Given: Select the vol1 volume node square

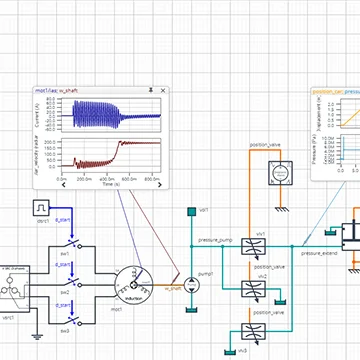Looking at the screenshot, I should (x=191, y=211).
